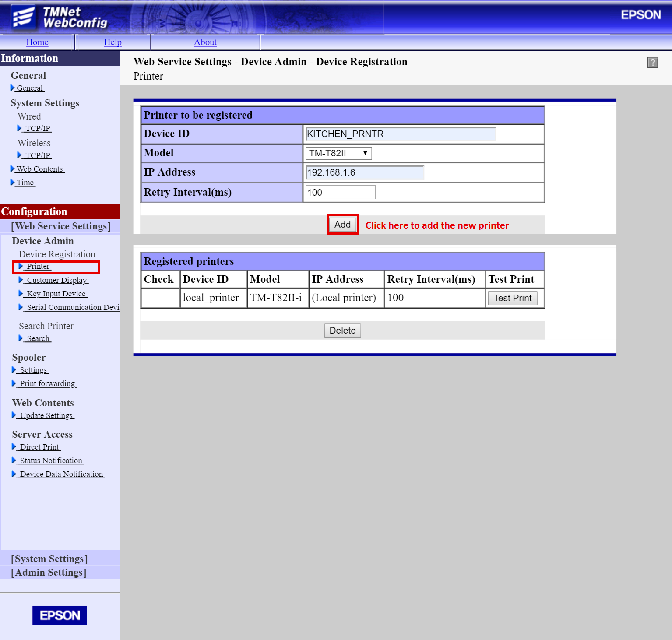The image size is (672, 640).
Task: Open the Search printer link
Action: [x=38, y=338]
